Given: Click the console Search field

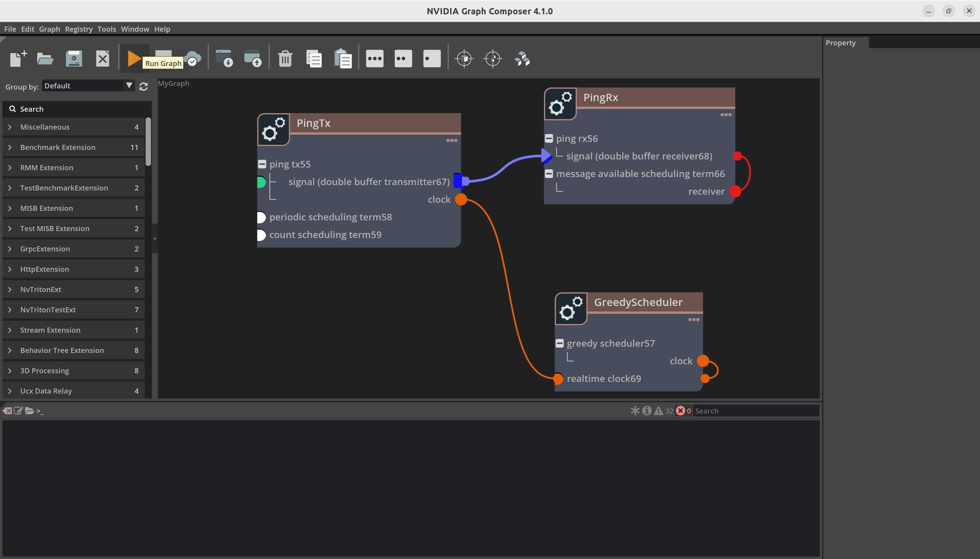Looking at the screenshot, I should pyautogui.click(x=756, y=411).
